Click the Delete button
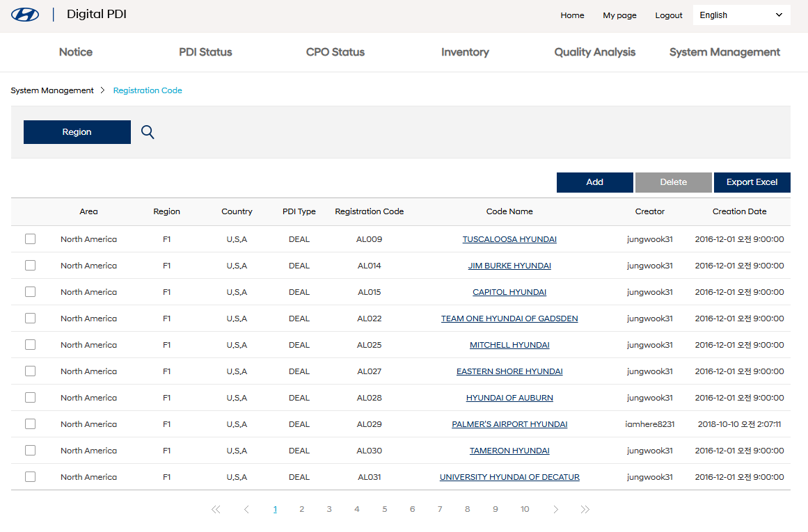Image resolution: width=808 pixels, height=532 pixels. [x=674, y=182]
